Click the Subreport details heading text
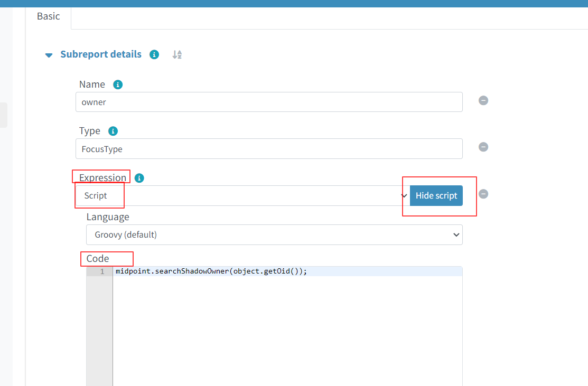This screenshot has width=588, height=386. [101, 54]
